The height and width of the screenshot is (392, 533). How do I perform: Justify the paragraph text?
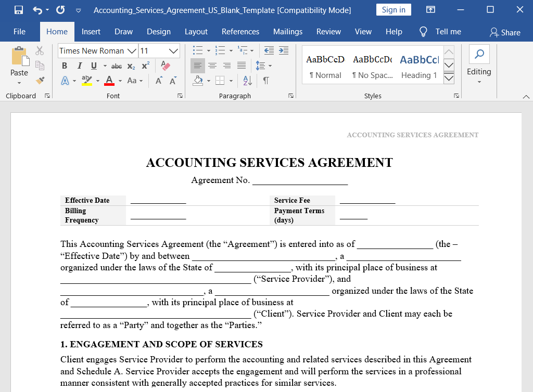tap(242, 66)
